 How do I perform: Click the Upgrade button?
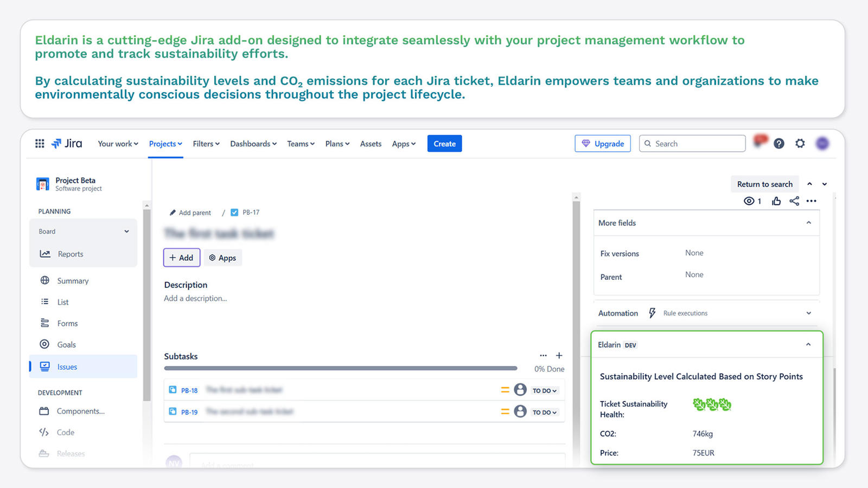point(603,144)
